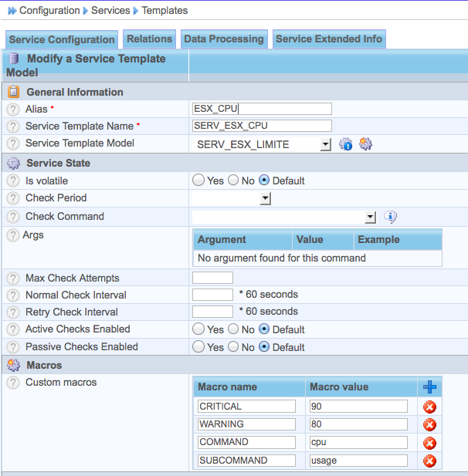The height and width of the screenshot is (476, 468).
Task: Click Configuration breadcrumb link
Action: 49,10
